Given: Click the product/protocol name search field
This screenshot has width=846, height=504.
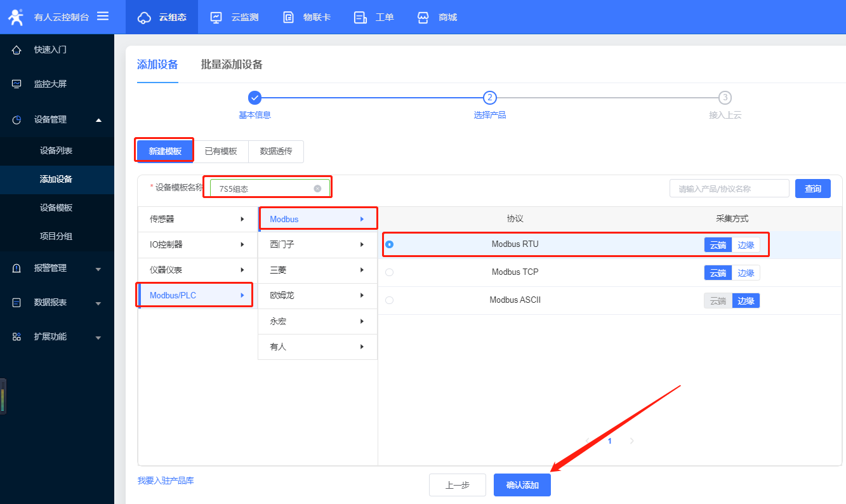Looking at the screenshot, I should point(729,189).
